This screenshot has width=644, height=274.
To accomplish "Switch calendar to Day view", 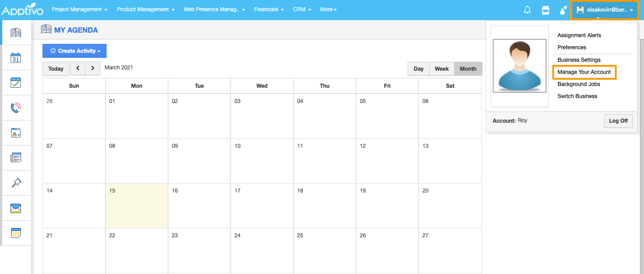I will click(x=418, y=69).
